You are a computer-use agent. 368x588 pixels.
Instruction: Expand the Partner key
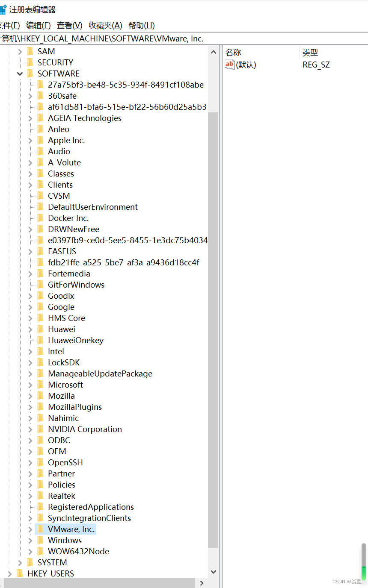pyautogui.click(x=30, y=473)
